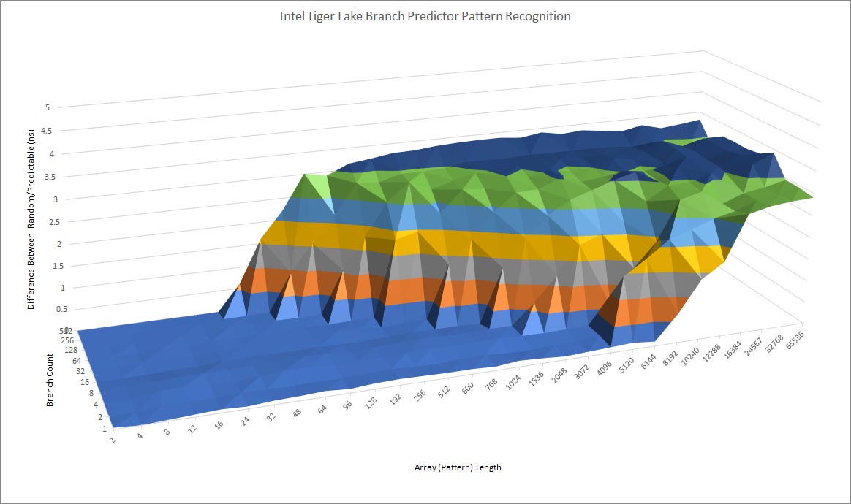Click the 256 Branch Count axis label
851x504 pixels.
pos(67,340)
